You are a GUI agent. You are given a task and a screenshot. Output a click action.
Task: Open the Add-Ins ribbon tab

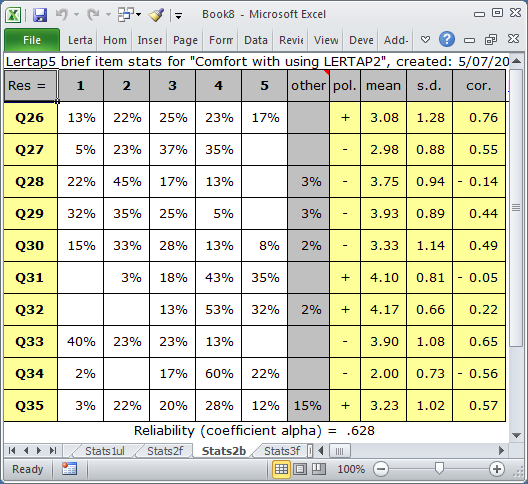[396, 40]
